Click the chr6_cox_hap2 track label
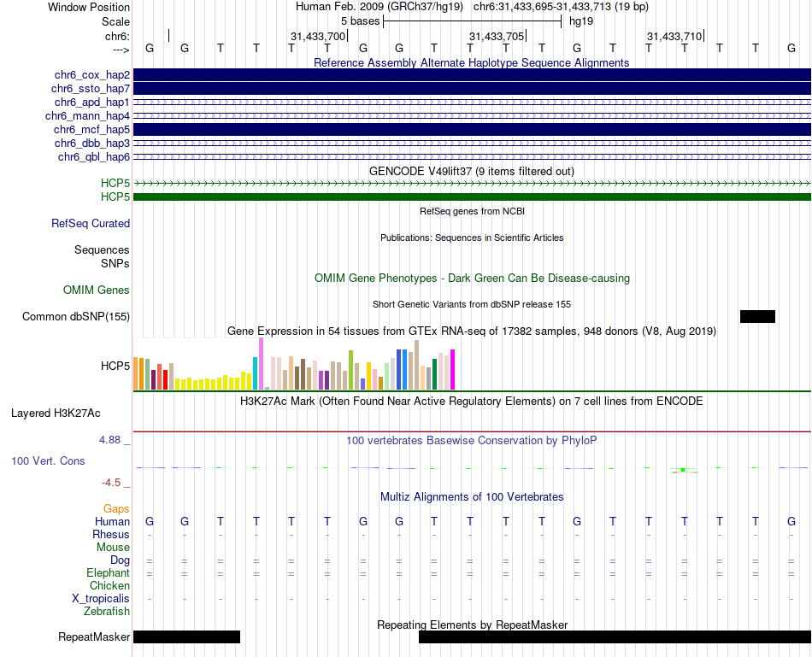The width and height of the screenshot is (812, 657). [x=92, y=75]
